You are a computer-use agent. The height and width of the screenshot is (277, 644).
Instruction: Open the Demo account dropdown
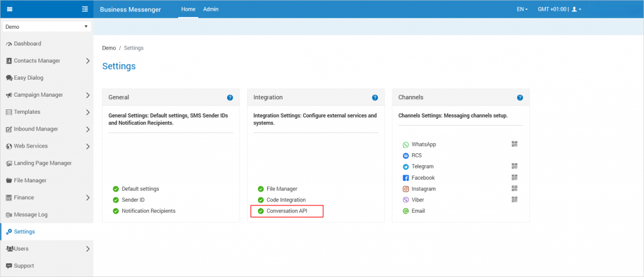click(47, 27)
